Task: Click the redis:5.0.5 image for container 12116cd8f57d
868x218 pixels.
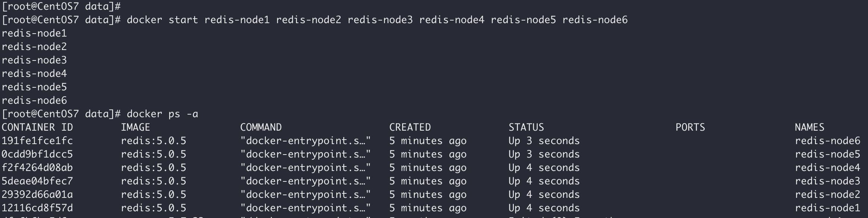Action: [x=153, y=208]
